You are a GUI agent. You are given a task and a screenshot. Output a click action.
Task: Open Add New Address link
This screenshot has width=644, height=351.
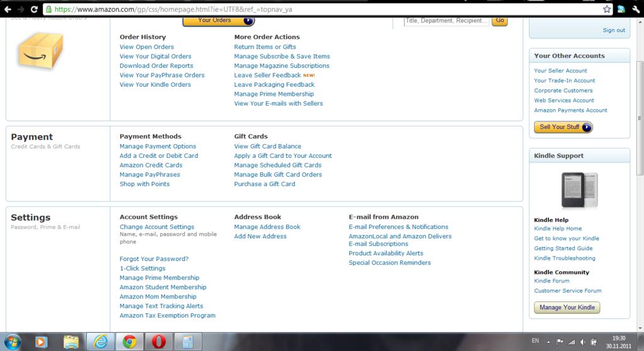point(260,237)
